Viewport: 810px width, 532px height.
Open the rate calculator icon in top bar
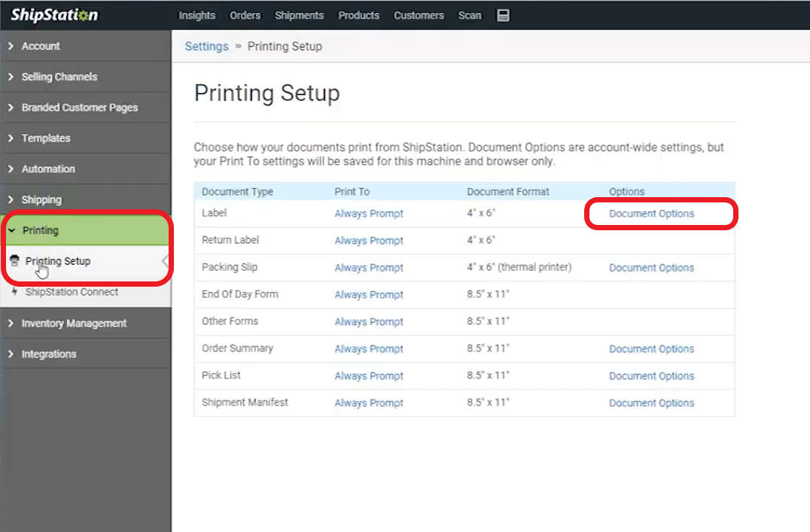pyautogui.click(x=503, y=15)
